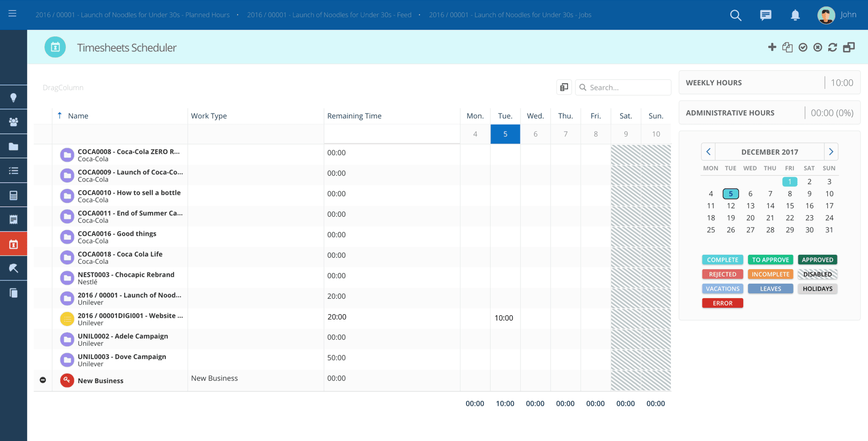The image size is (868, 441).
Task: Click the red ERROR legend swatch
Action: pos(722,303)
